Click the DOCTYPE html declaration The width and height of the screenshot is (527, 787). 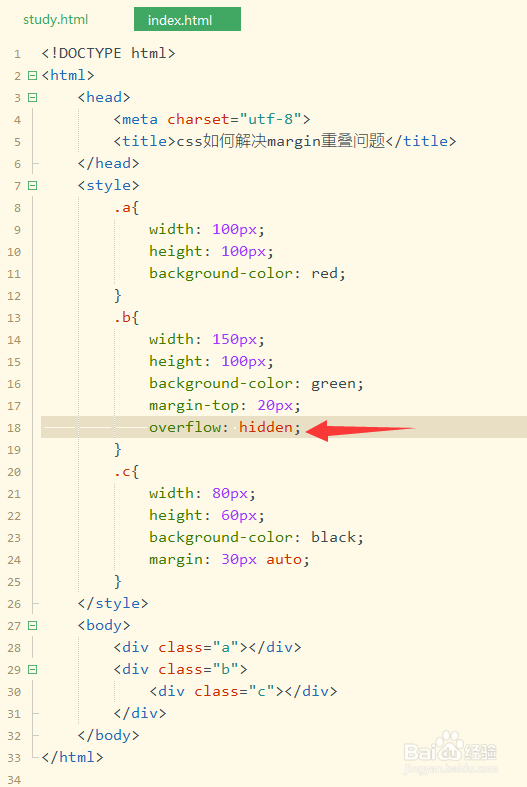(x=108, y=53)
